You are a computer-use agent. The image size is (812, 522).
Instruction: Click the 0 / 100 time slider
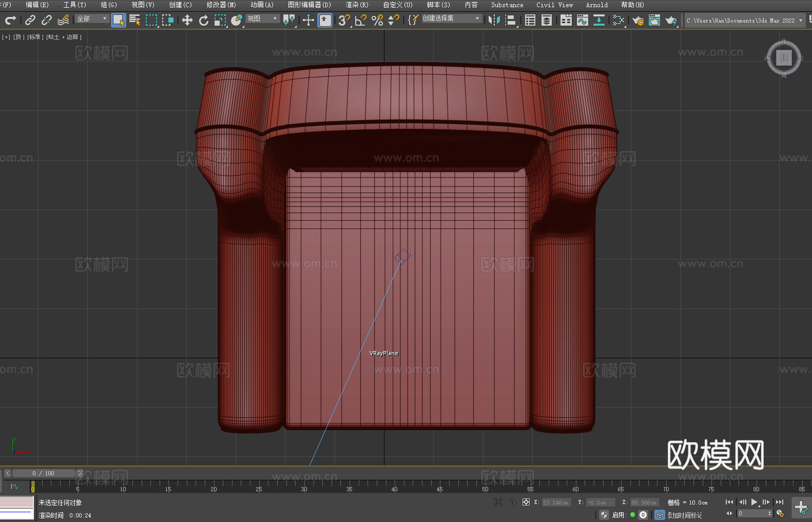point(44,473)
